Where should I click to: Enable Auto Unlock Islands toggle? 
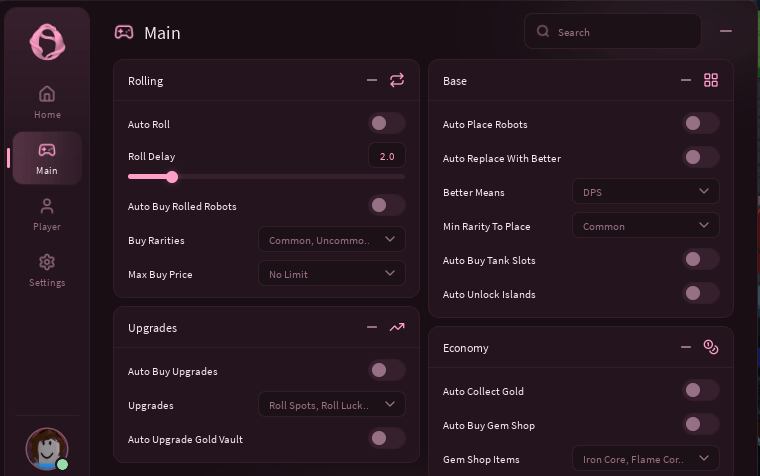click(701, 293)
